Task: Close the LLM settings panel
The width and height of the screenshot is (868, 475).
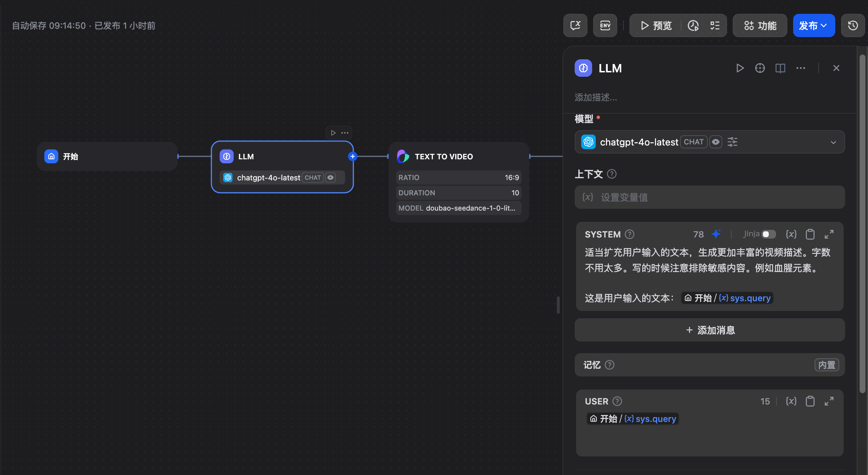Action: [836, 68]
